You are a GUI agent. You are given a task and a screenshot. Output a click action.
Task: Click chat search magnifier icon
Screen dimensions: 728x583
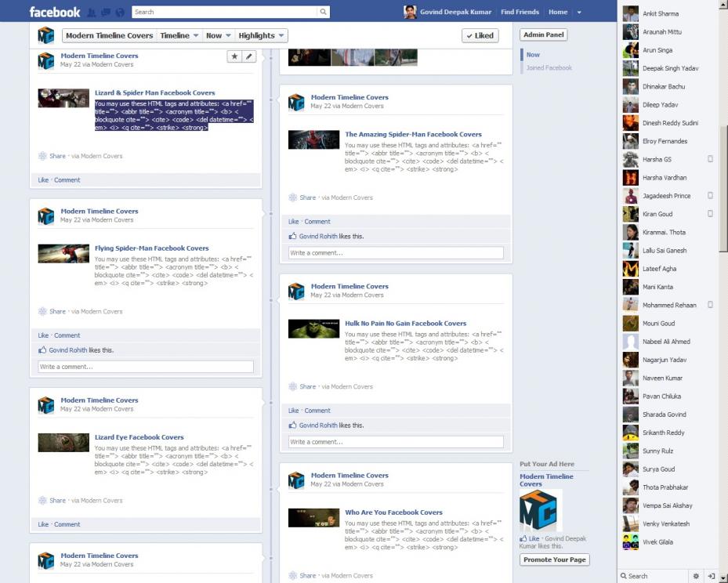click(x=624, y=576)
